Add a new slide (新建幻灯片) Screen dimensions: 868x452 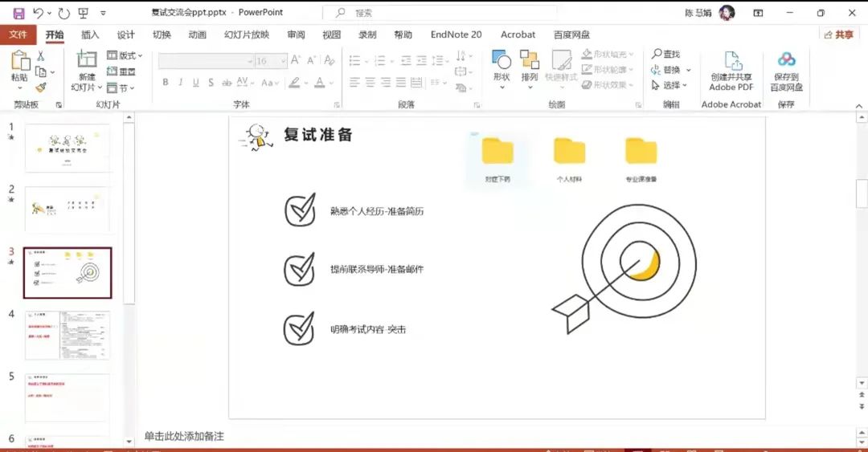tap(87, 71)
